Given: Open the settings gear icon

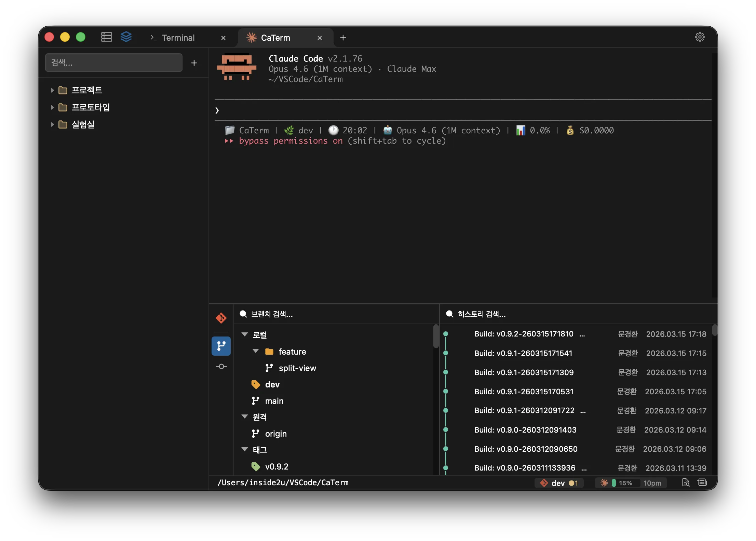Looking at the screenshot, I should [700, 37].
